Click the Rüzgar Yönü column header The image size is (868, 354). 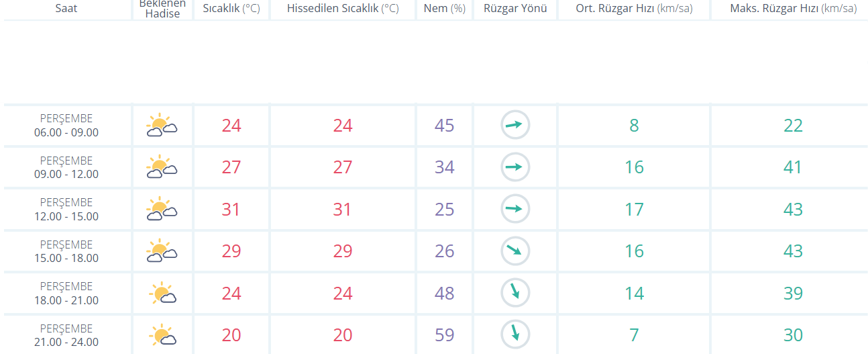point(515,9)
